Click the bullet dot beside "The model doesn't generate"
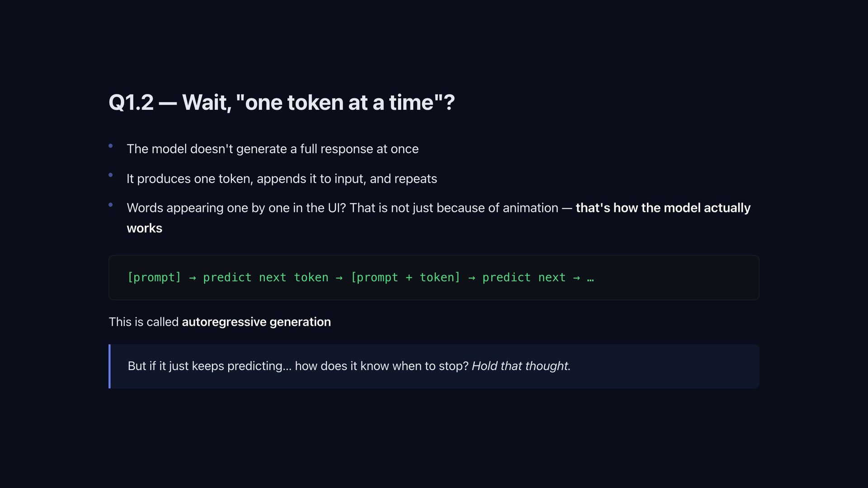 click(110, 146)
